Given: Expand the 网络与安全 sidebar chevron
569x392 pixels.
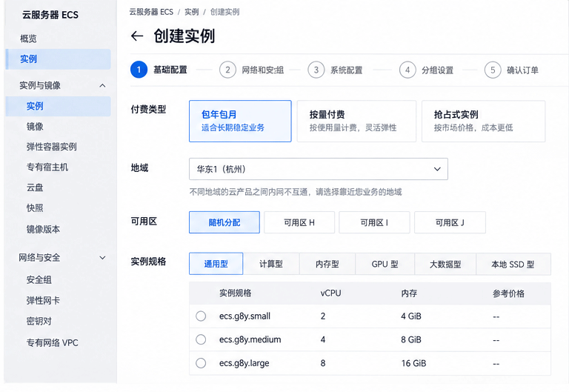Looking at the screenshot, I should tap(103, 258).
